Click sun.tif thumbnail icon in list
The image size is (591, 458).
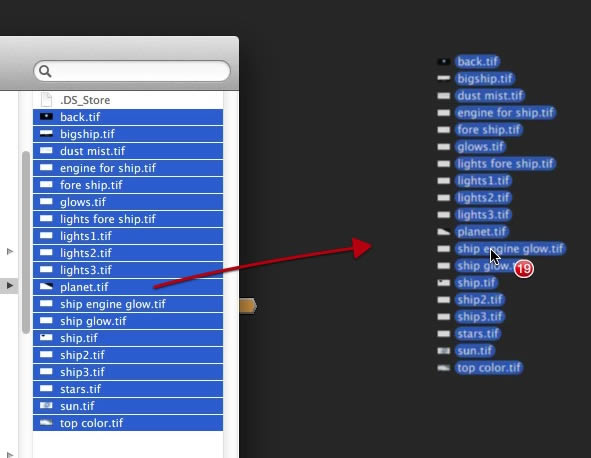(x=46, y=405)
